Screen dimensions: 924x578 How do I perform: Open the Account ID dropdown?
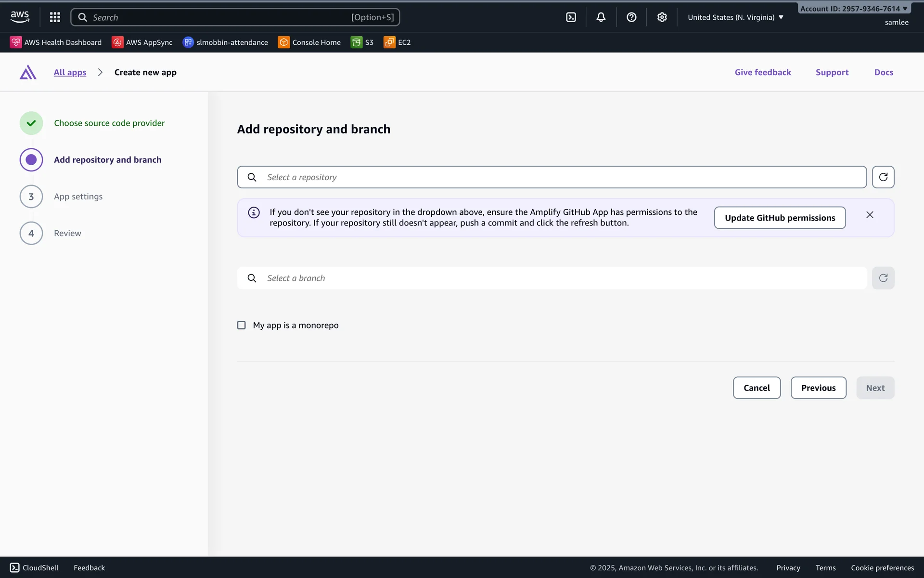pyautogui.click(x=853, y=9)
